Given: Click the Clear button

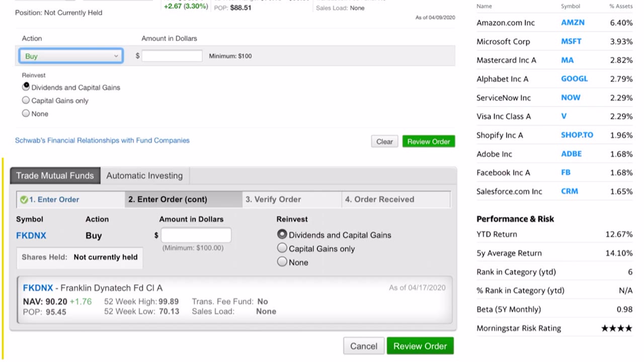Looking at the screenshot, I should (384, 141).
